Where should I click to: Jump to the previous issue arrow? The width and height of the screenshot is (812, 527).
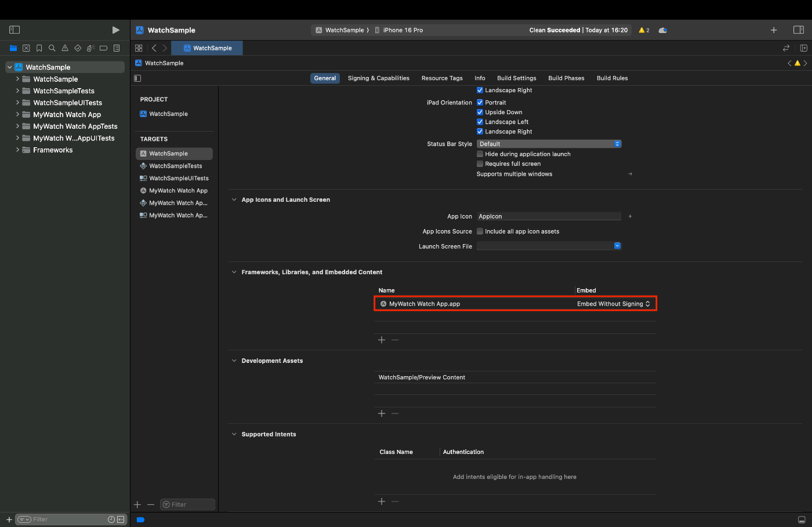[789, 63]
